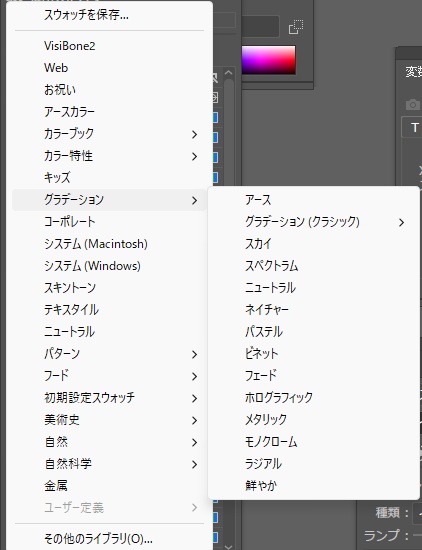This screenshot has width=422, height=550.
Task: Open システム (Macintosh) library
Action: click(109, 244)
